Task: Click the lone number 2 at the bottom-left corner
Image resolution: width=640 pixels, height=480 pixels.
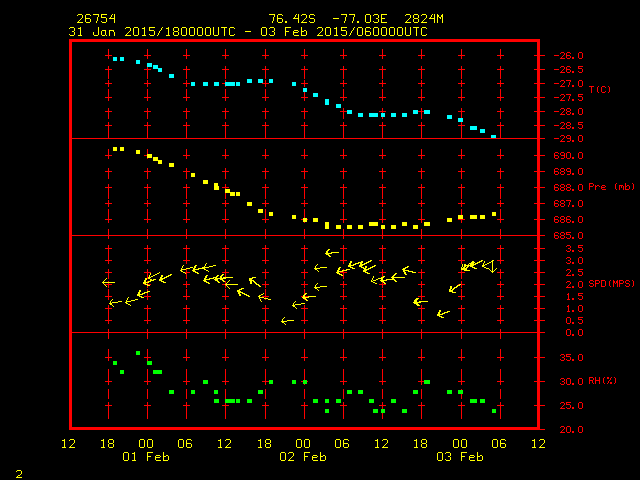Action: pyautogui.click(x=19, y=474)
